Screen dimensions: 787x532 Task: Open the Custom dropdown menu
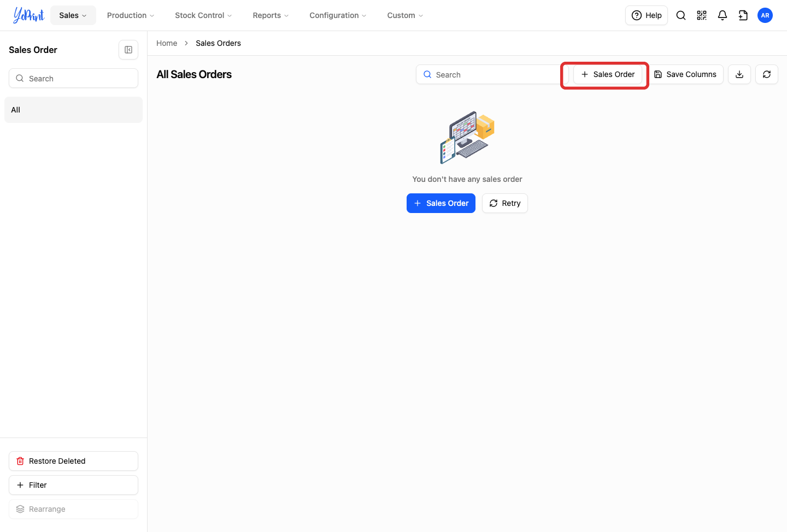pos(405,15)
